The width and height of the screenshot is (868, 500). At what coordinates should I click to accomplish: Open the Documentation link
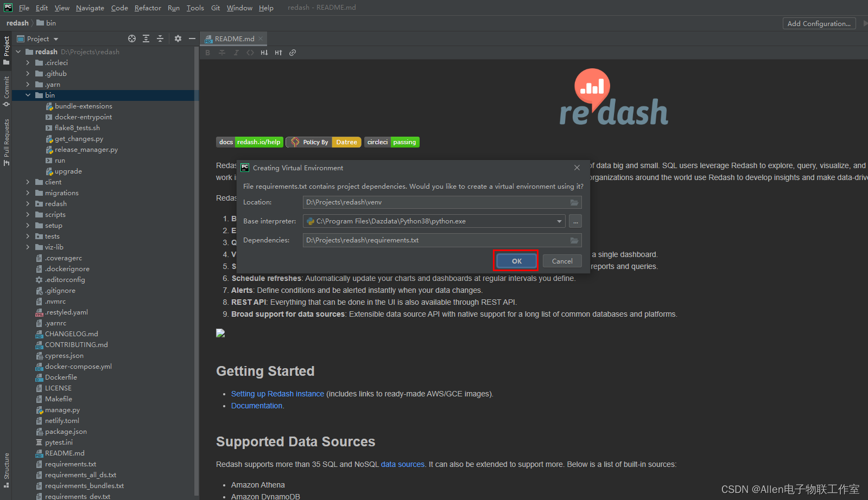click(257, 406)
